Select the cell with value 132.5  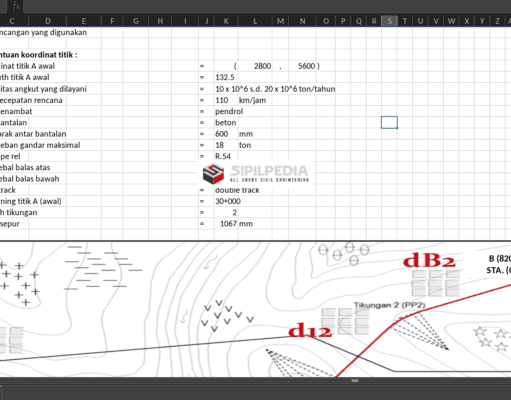226,77
